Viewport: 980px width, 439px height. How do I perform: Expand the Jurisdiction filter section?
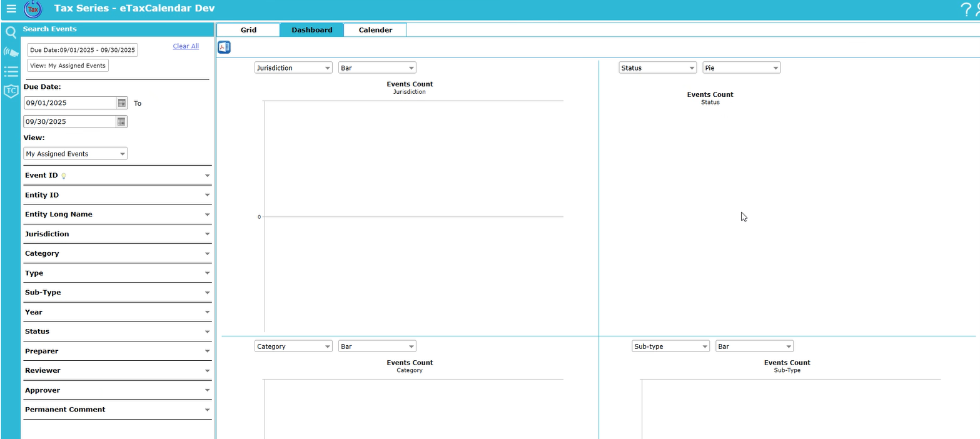click(x=117, y=234)
